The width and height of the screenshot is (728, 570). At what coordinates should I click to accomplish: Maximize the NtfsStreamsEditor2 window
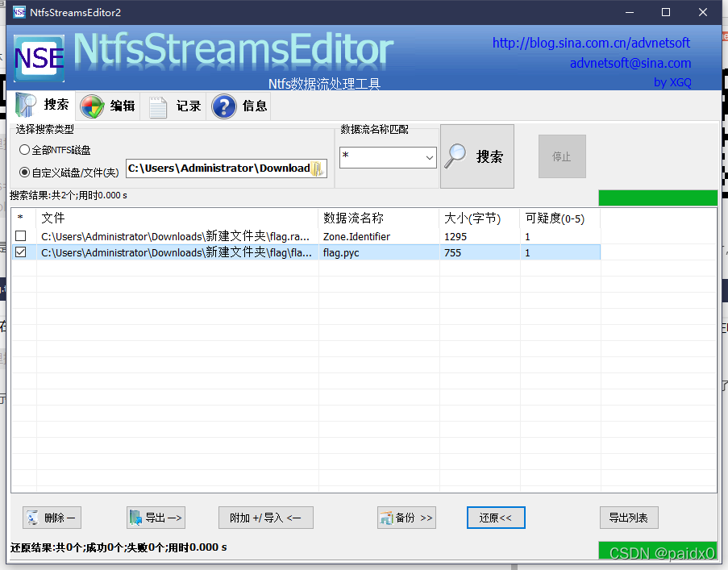click(666, 13)
